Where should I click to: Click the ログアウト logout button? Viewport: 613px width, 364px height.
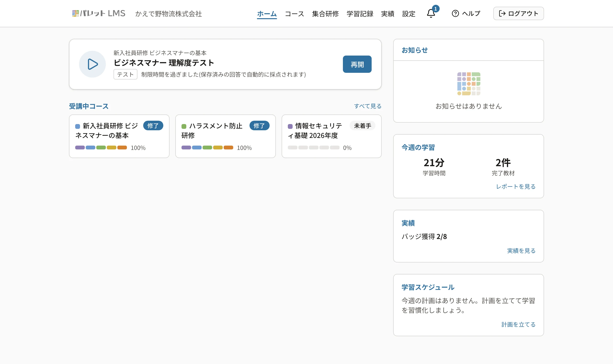click(518, 13)
